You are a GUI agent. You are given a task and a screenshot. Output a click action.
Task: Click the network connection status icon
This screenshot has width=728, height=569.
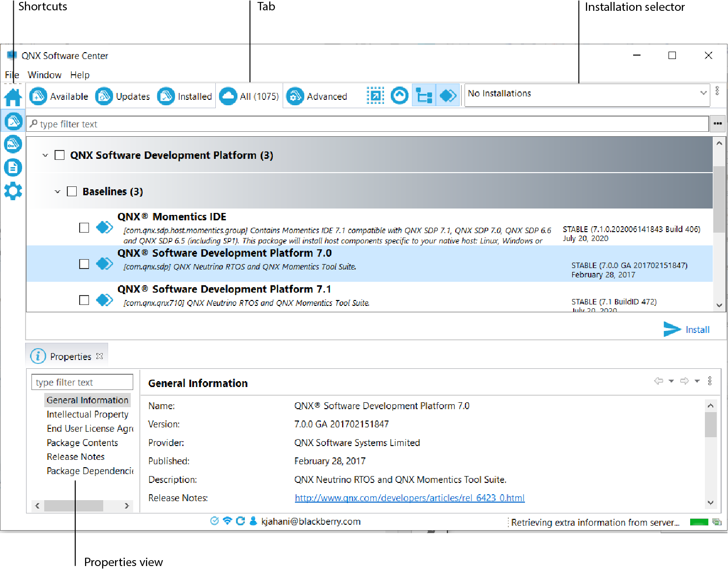point(227,521)
